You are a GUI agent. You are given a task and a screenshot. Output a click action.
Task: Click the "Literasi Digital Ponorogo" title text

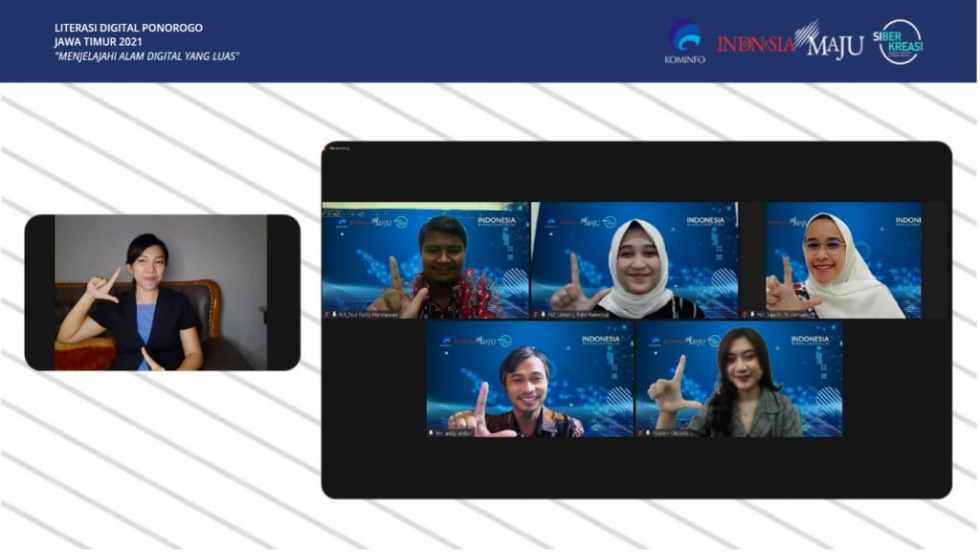pos(128,28)
